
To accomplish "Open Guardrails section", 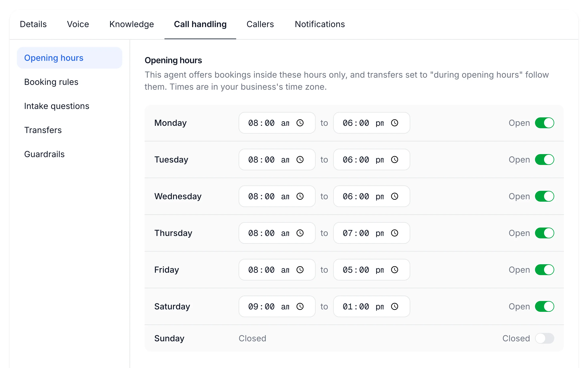I will pyautogui.click(x=69, y=154).
